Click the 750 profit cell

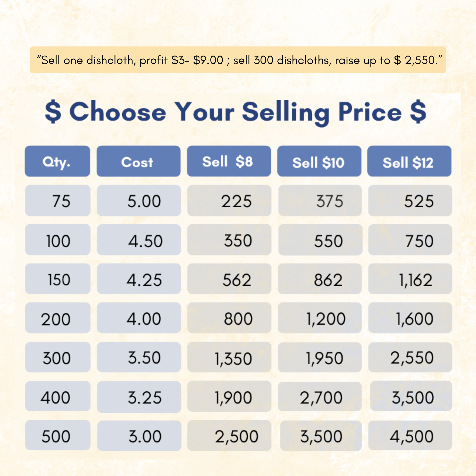click(410, 240)
